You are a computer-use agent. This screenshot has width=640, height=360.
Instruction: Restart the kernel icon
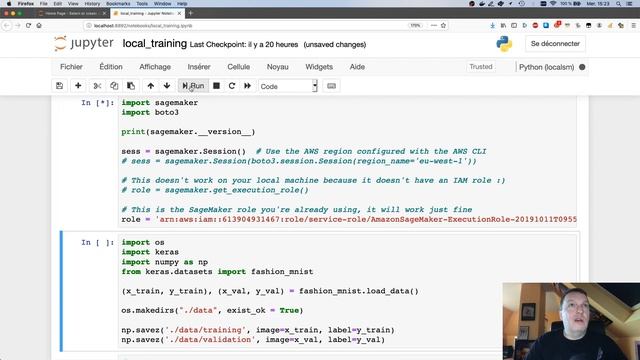coord(232,86)
